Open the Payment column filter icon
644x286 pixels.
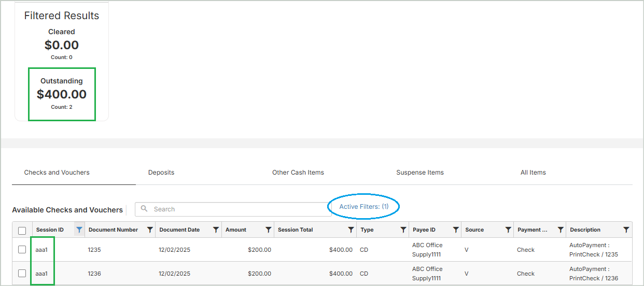coord(561,230)
